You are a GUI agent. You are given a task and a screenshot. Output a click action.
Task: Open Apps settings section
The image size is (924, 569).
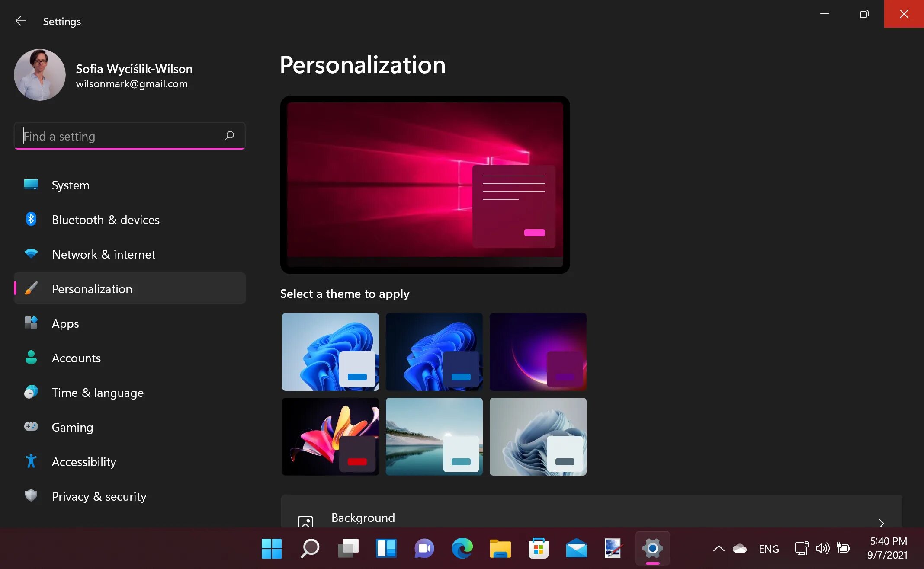click(x=65, y=323)
